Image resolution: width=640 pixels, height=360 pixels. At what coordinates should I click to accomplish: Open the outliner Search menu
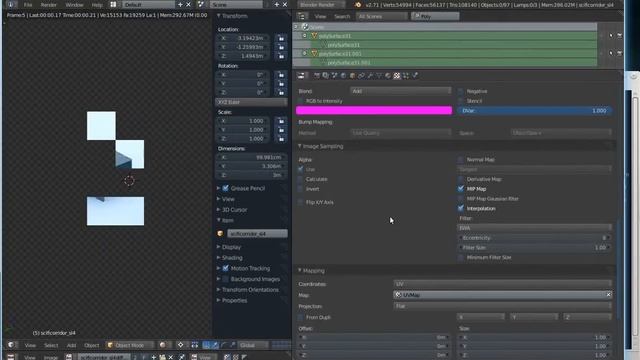[x=342, y=16]
